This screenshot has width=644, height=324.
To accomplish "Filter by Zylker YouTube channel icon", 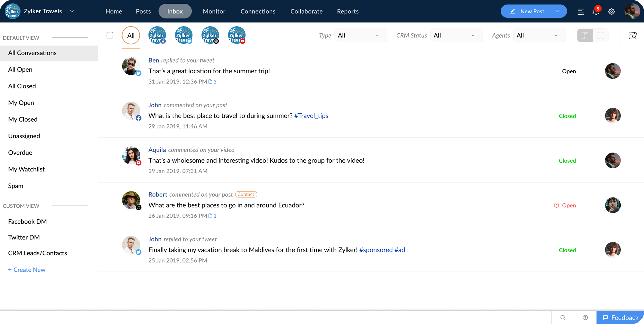I will click(236, 35).
